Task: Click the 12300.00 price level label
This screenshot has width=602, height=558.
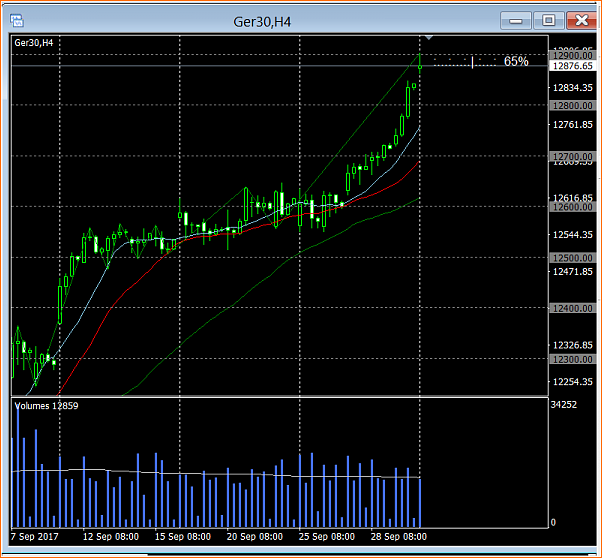Action: (x=572, y=359)
